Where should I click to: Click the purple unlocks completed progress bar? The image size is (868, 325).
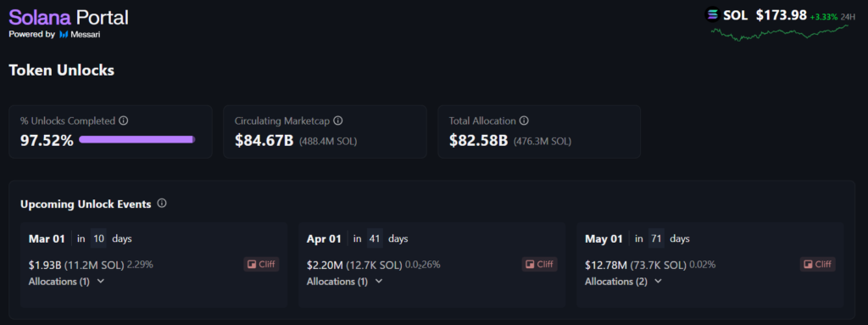tap(137, 139)
